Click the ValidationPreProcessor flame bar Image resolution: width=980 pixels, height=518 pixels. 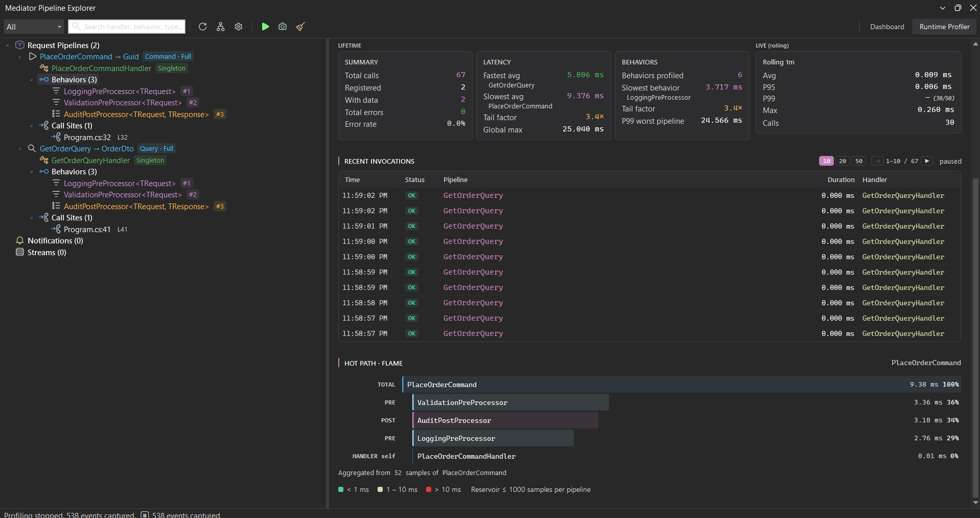pos(510,402)
